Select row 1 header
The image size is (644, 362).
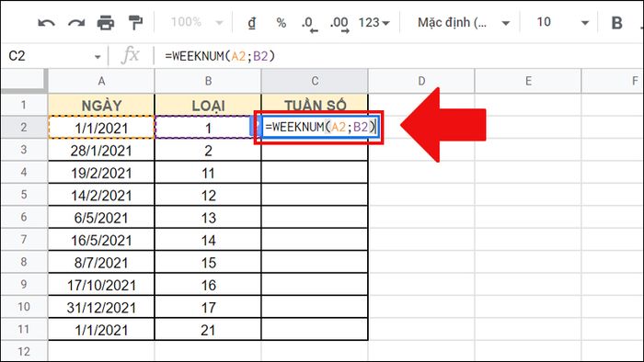pyautogui.click(x=24, y=105)
